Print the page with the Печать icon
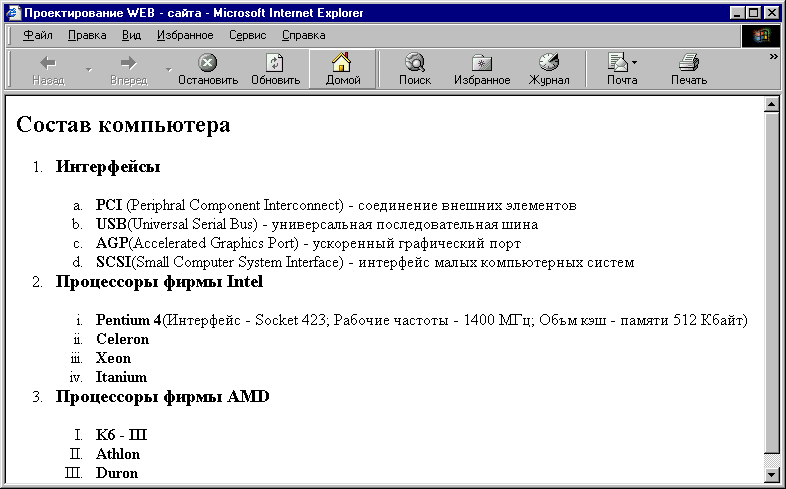Screen dimensions: 786x489 689,62
